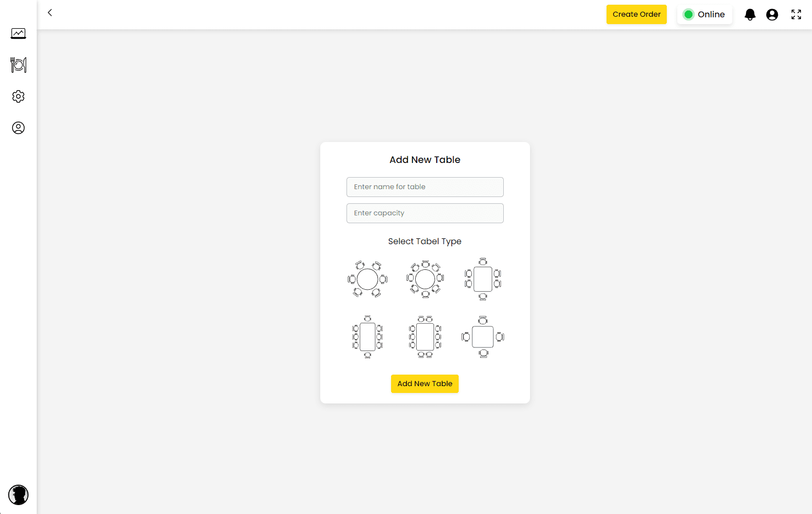This screenshot has width=812, height=514.
Task: Click the Create Order button
Action: point(636,15)
